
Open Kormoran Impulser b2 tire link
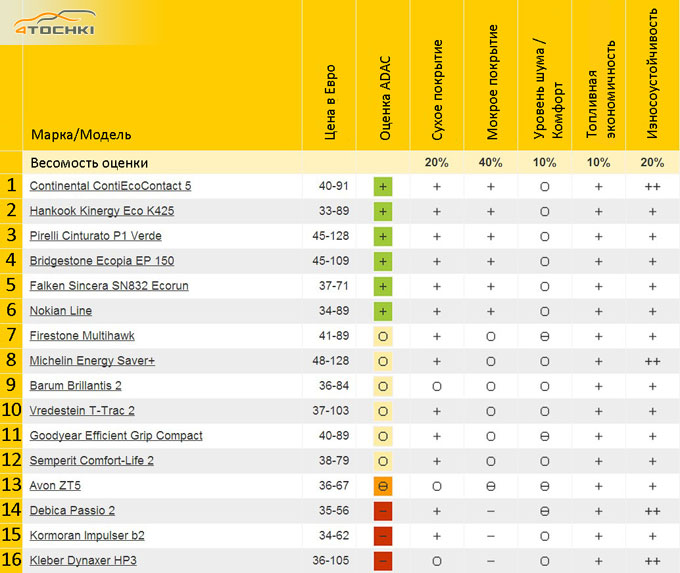coord(87,536)
